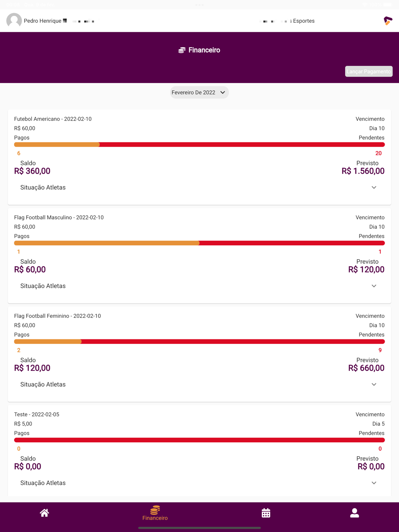This screenshot has height=532, width=399.
Task: Tap the Financeiro tab label
Action: [155, 518]
